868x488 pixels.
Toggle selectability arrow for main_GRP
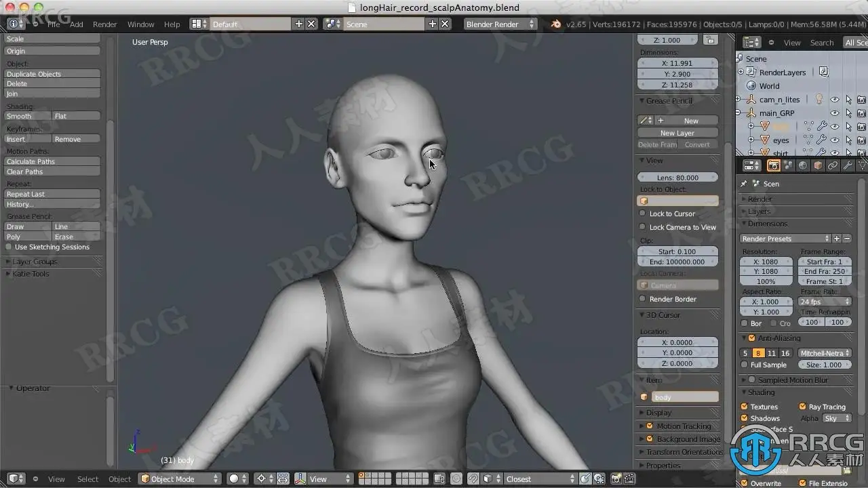(848, 113)
